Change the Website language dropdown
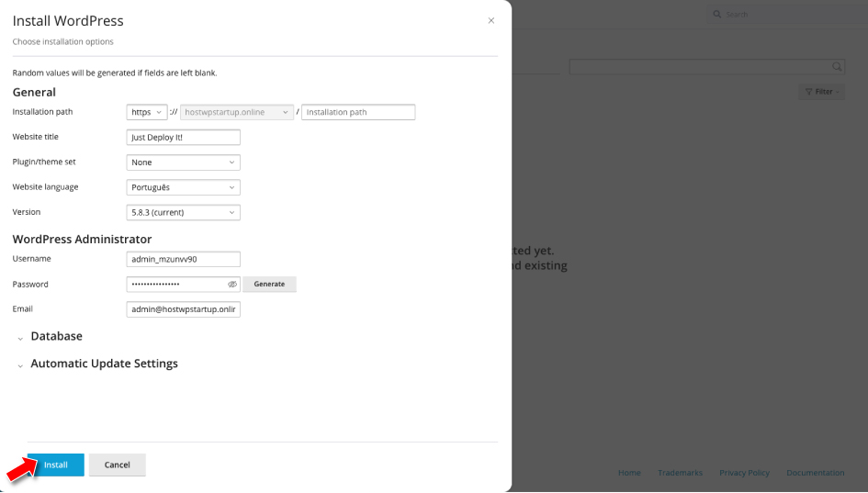 click(x=183, y=187)
